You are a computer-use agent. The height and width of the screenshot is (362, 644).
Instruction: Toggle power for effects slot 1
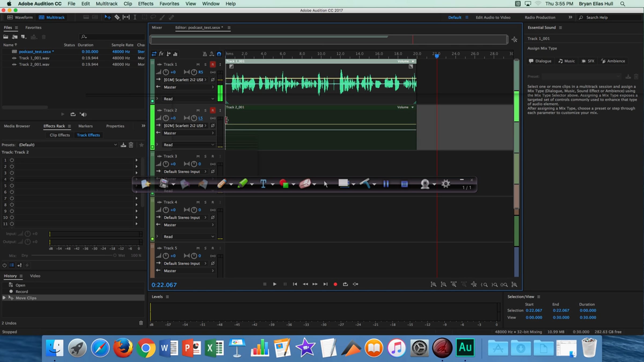[12, 160]
